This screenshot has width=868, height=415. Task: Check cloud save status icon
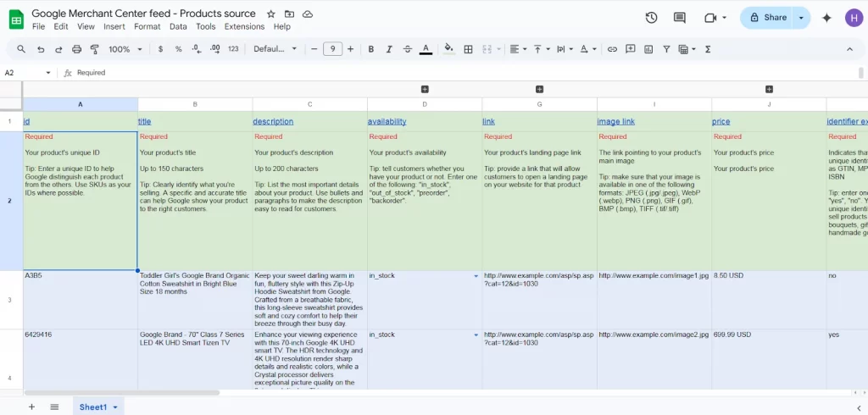308,14
